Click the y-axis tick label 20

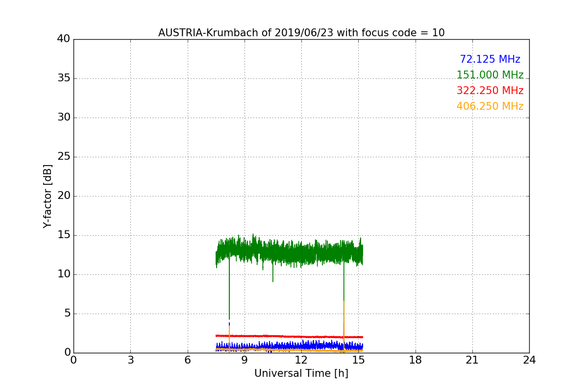tap(64, 196)
